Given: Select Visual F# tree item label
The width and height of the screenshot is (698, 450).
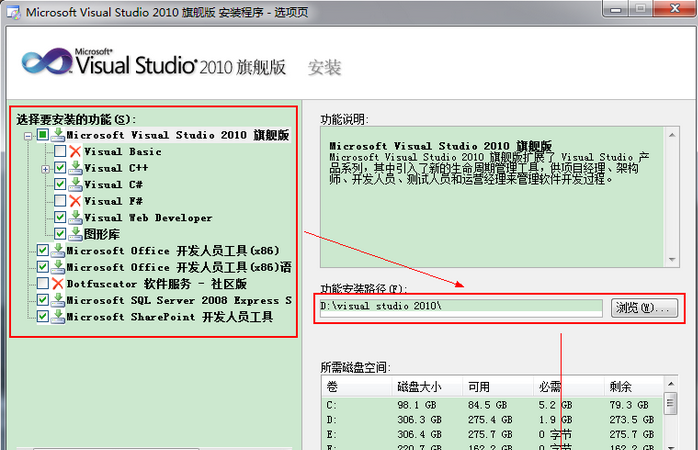Looking at the screenshot, I should [x=114, y=201].
